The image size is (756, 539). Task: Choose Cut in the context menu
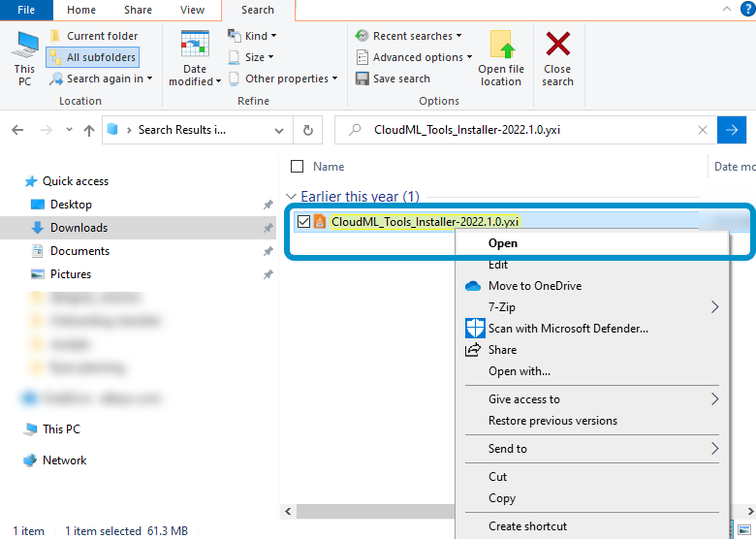point(591,477)
